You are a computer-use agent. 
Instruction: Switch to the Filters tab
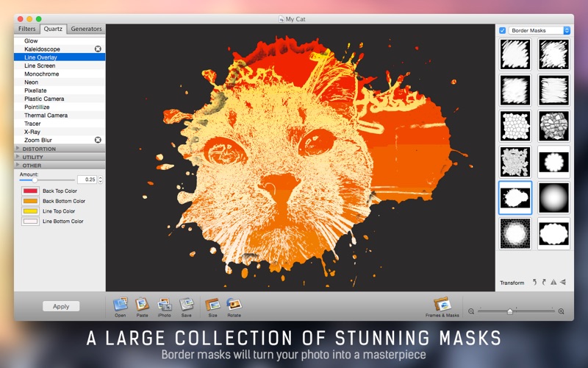pos(27,29)
